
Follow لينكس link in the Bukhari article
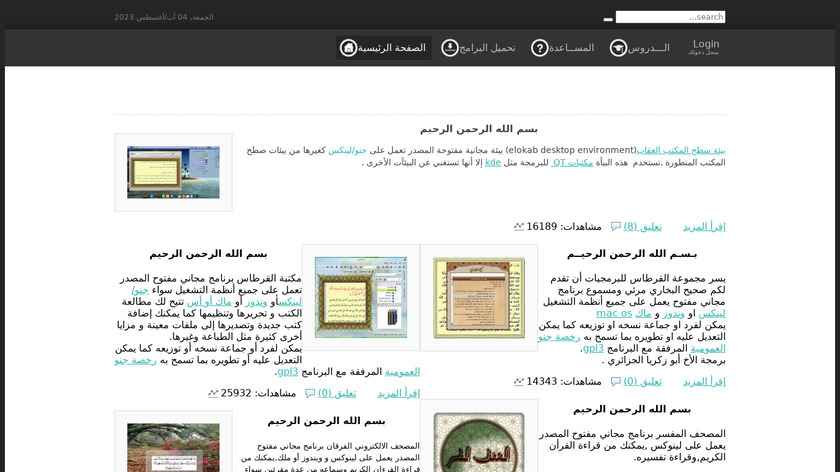coord(712,313)
